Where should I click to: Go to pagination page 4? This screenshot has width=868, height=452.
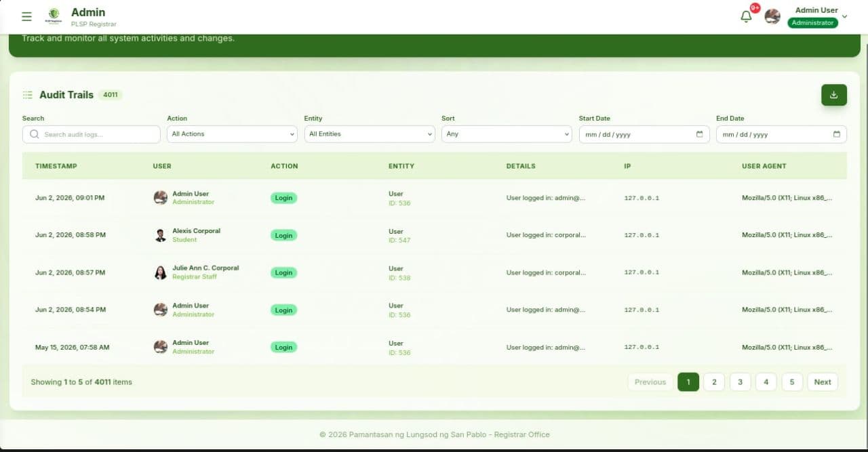pos(766,382)
